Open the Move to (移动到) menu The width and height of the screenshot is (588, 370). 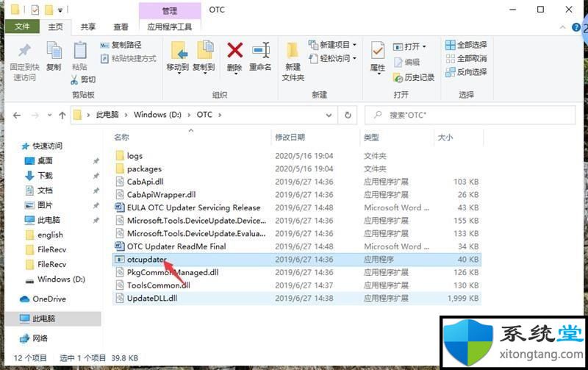(178, 57)
